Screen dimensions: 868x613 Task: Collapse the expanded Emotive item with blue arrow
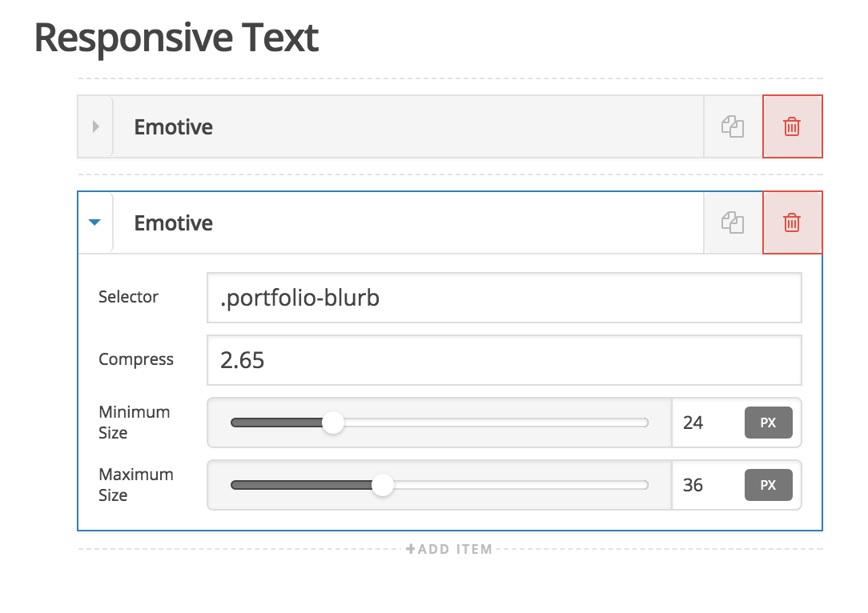pyautogui.click(x=95, y=222)
